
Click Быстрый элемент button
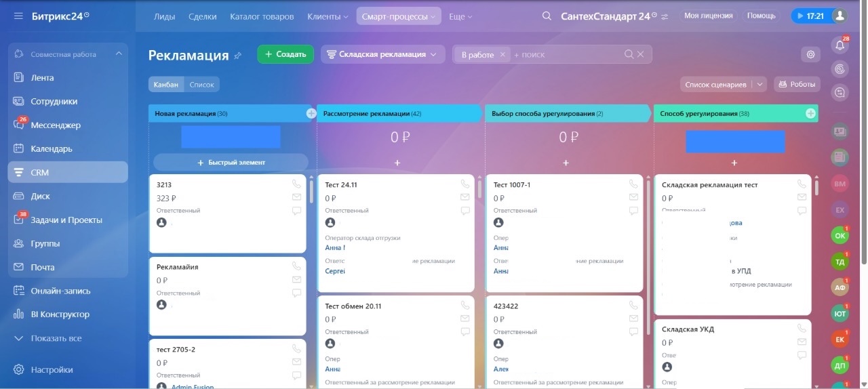click(x=231, y=163)
